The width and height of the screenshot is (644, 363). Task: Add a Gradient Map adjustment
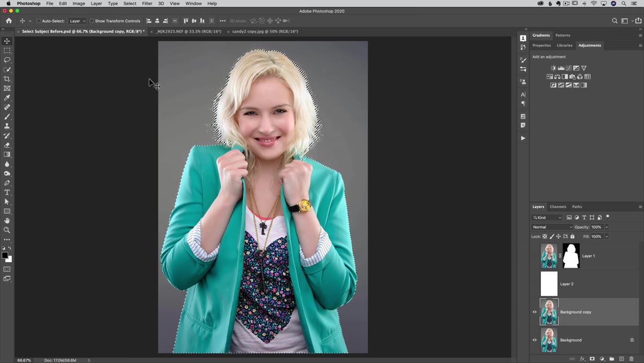pos(583,85)
